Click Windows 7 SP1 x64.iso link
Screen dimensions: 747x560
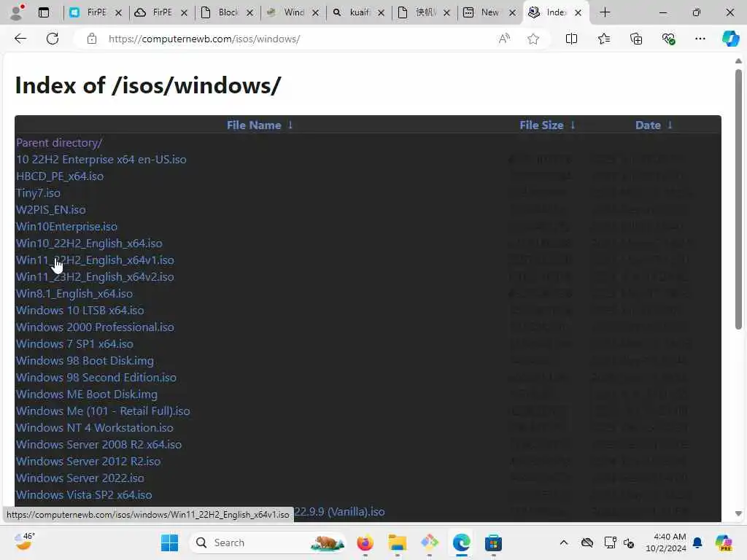point(75,344)
